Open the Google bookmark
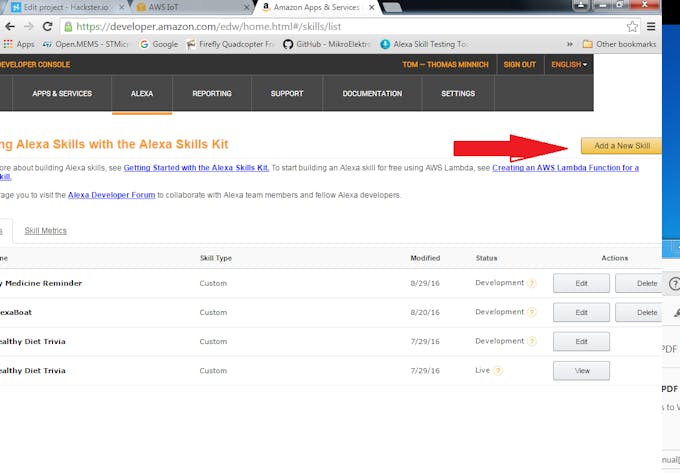This screenshot has height=473, width=680. tap(159, 44)
